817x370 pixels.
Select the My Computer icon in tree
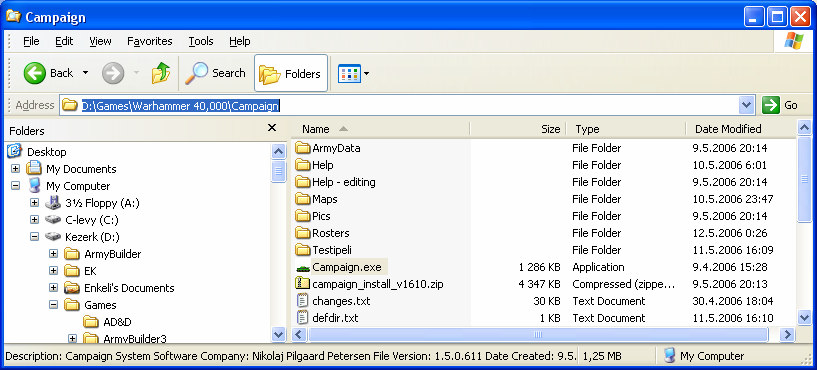(34, 186)
